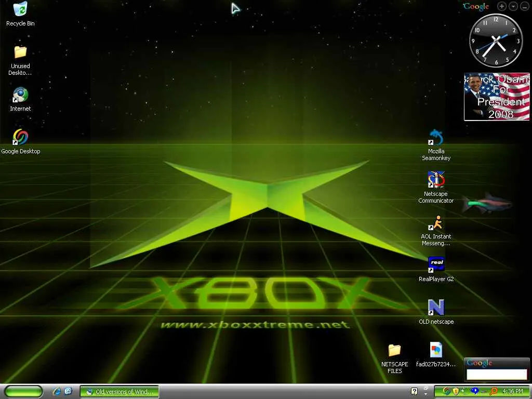
Task: Click the Obama For President 2008 gadget
Action: click(497, 97)
